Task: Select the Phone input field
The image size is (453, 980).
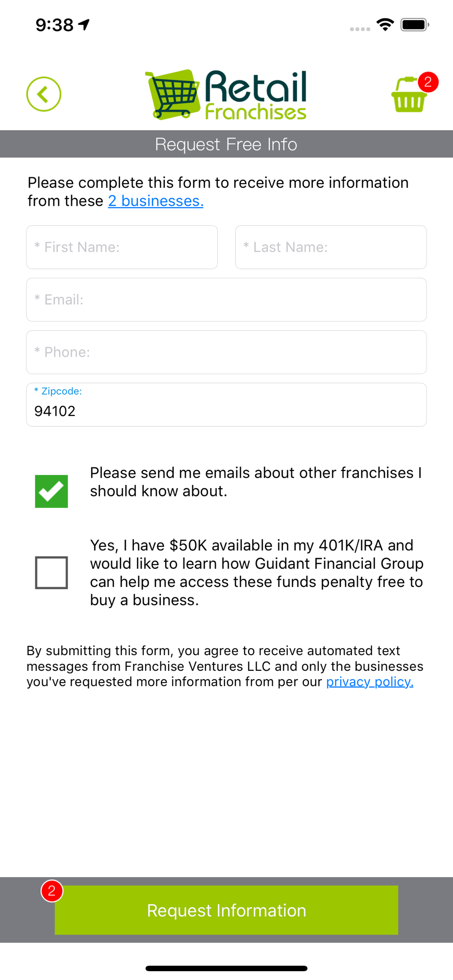Action: (x=226, y=352)
